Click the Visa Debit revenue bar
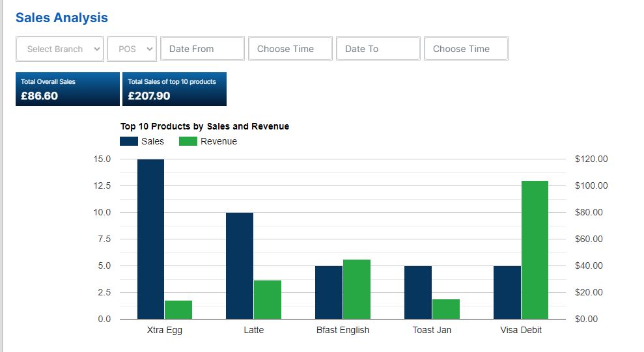The width and height of the screenshot is (644, 352). [x=535, y=250]
